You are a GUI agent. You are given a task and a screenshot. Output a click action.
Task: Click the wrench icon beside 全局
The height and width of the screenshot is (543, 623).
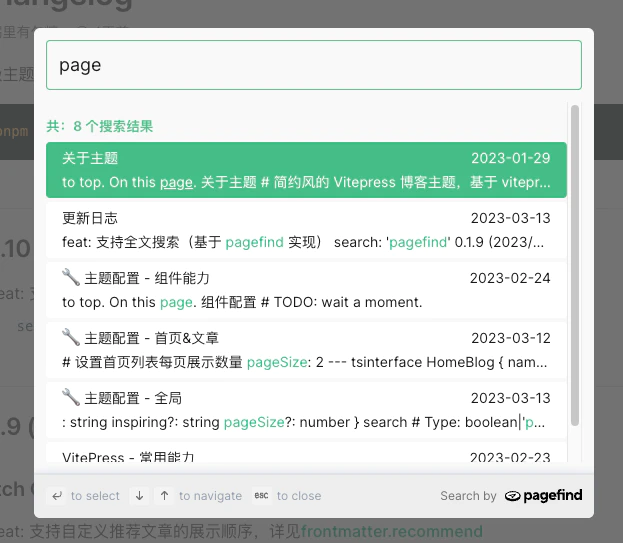70,397
